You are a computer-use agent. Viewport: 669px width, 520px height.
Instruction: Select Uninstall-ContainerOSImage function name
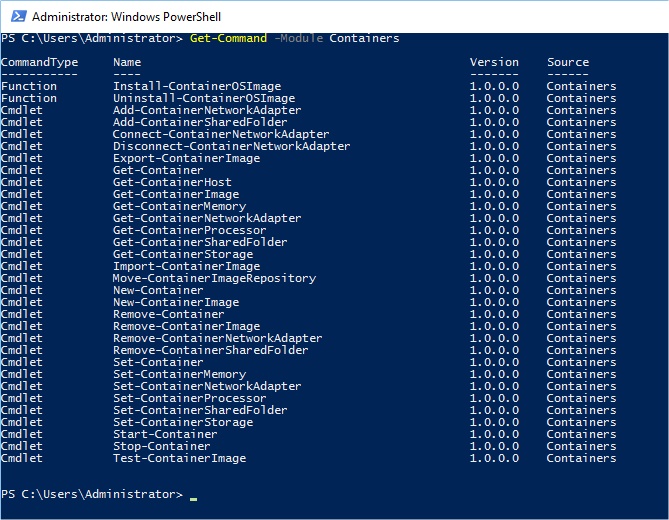point(204,98)
